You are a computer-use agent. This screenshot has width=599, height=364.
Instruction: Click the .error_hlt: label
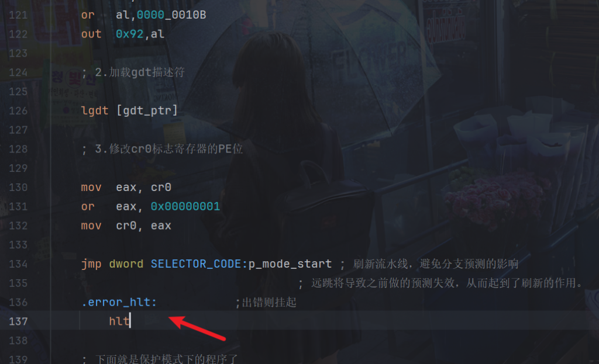[119, 302]
